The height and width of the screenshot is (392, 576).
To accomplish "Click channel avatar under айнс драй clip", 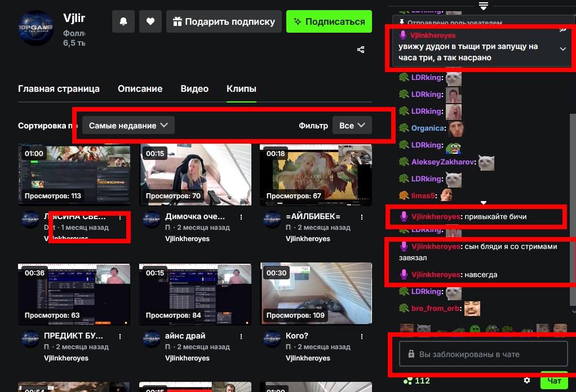I will tap(152, 339).
